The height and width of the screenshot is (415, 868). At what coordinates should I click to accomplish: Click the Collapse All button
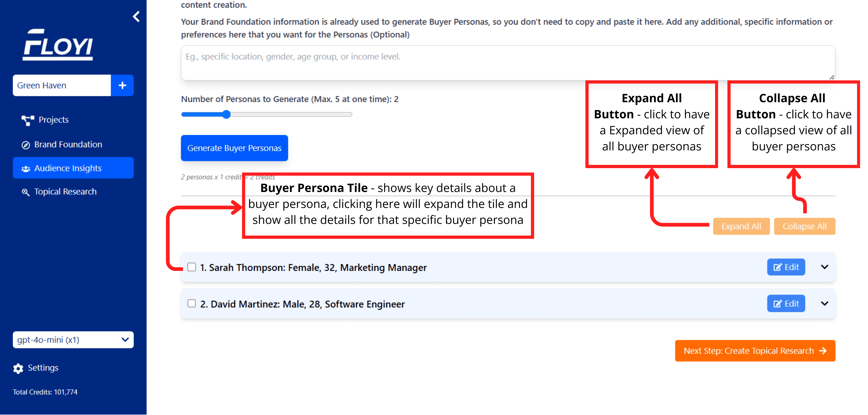[x=804, y=226]
